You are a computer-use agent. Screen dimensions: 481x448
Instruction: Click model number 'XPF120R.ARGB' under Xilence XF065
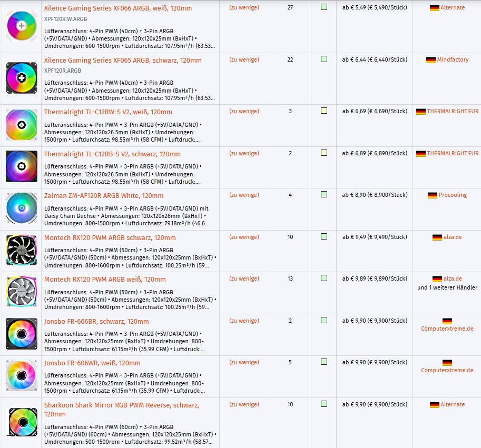click(x=63, y=71)
